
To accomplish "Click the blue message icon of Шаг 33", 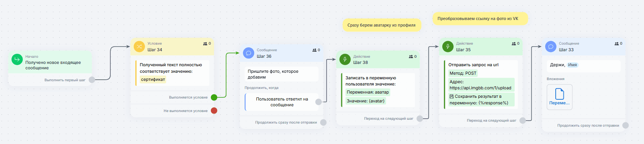I will (x=551, y=47).
